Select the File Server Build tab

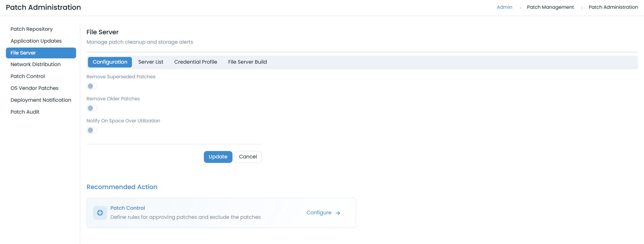tap(247, 62)
